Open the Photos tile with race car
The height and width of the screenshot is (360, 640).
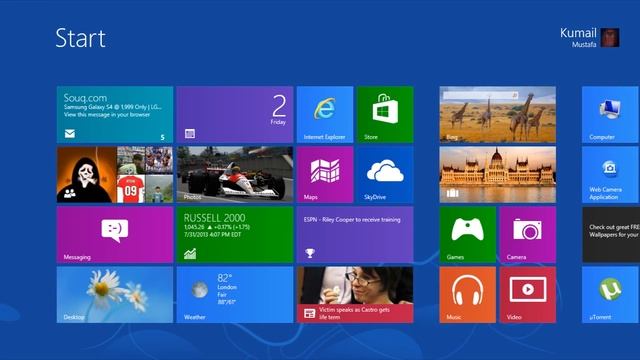(235, 175)
